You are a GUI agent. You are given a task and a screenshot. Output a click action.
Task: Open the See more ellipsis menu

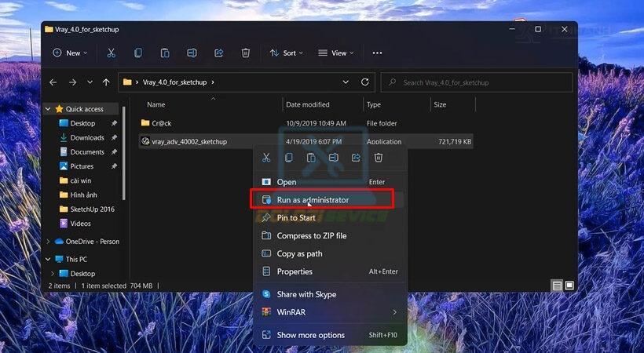click(377, 53)
